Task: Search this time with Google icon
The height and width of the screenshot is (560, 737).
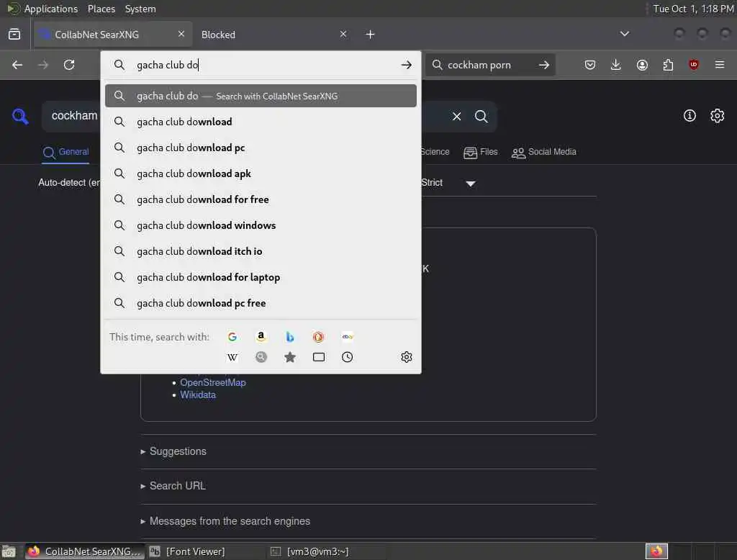Action: (x=232, y=337)
